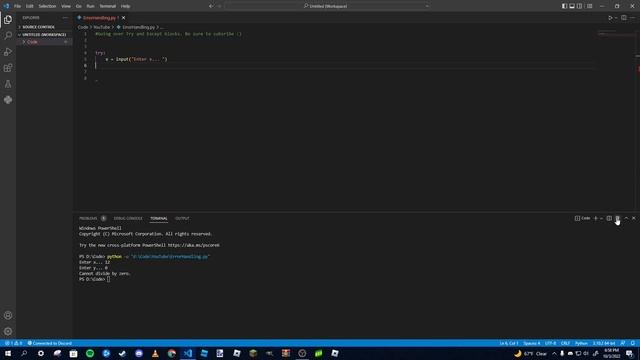Open the Extensions view
Image resolution: width=640 pixels, height=360 pixels.
pyautogui.click(x=8, y=68)
